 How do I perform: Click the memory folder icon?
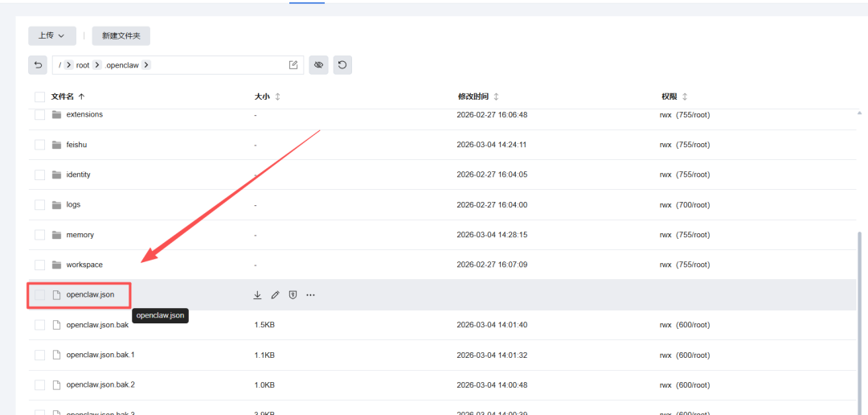pyautogui.click(x=56, y=235)
